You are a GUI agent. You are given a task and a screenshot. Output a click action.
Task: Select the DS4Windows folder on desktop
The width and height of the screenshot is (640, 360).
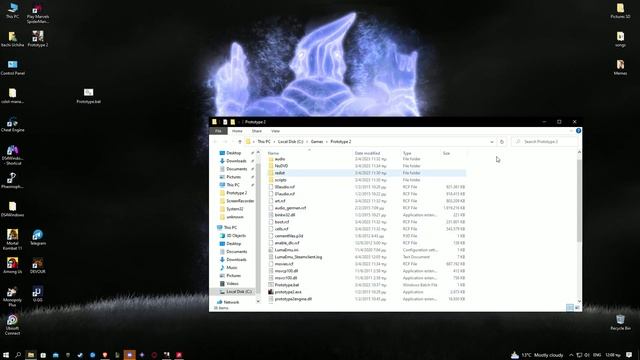13,209
